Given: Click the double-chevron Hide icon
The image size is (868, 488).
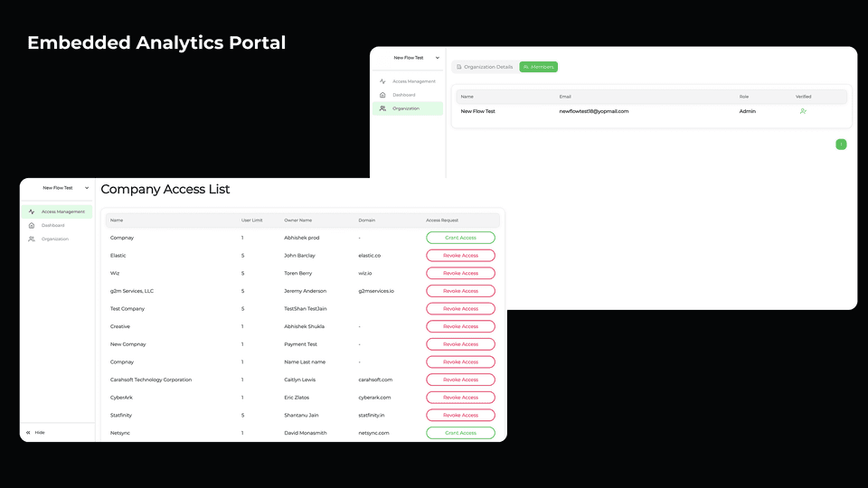Looking at the screenshot, I should point(29,433).
